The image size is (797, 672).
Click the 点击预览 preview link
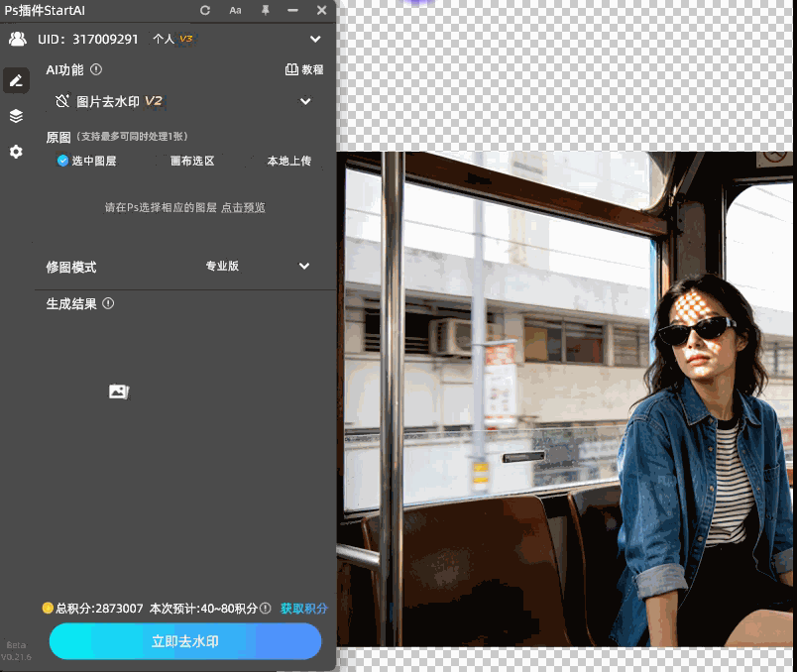pos(244,207)
